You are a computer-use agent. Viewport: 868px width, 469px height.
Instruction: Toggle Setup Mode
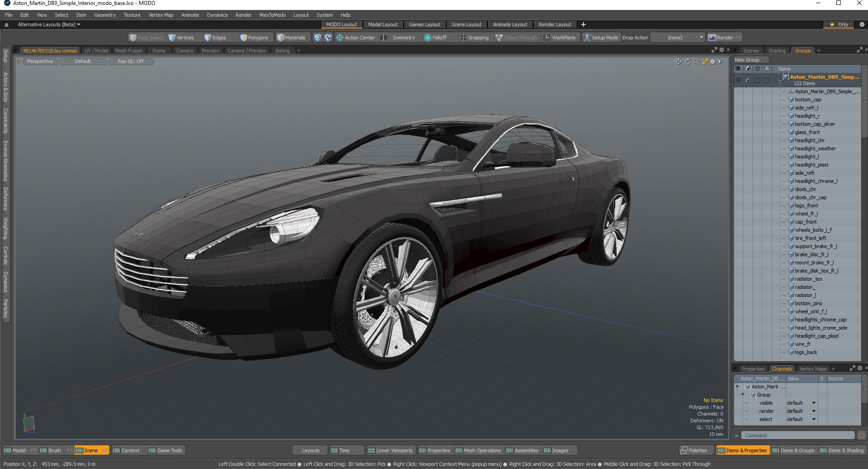(601, 38)
